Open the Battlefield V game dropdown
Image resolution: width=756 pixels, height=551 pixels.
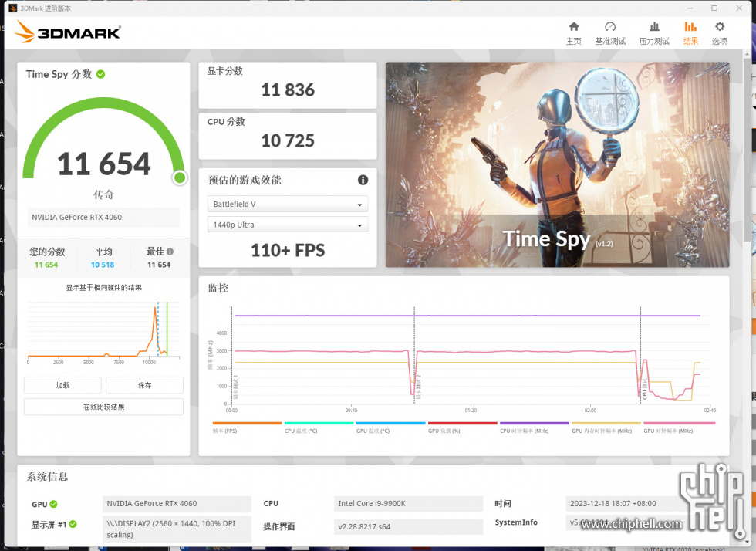click(x=288, y=204)
